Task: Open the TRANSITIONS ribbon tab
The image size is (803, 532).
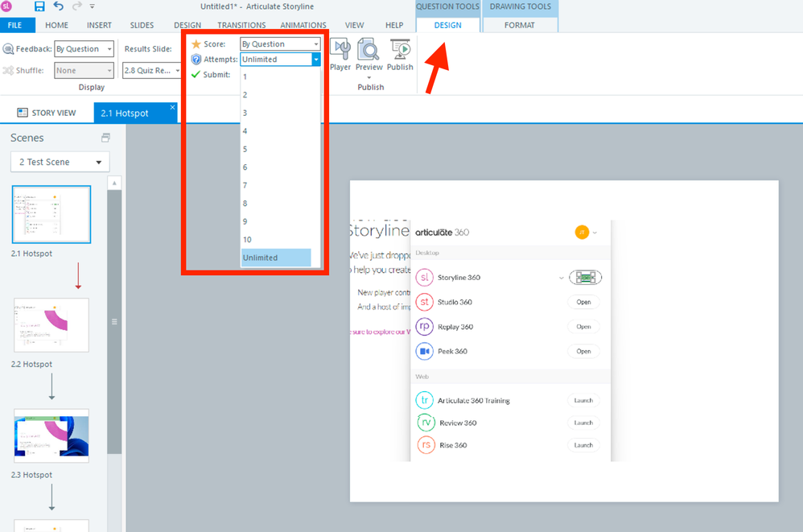Action: pos(241,25)
